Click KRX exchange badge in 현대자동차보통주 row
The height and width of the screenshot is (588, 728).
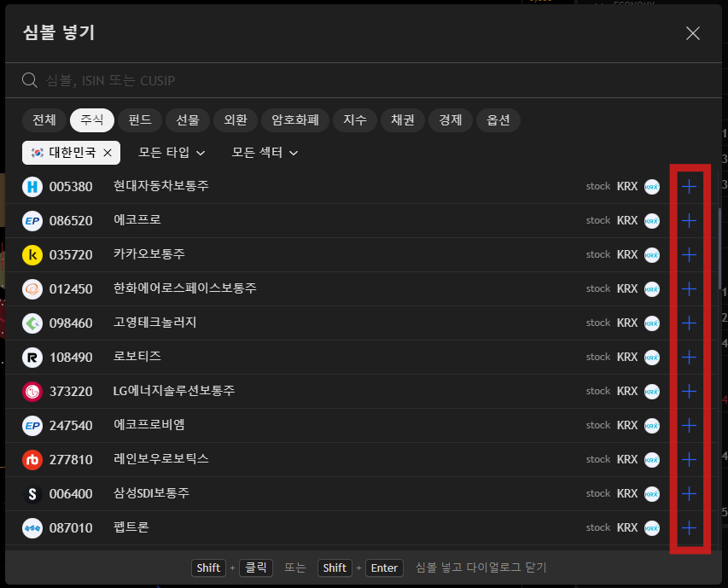[x=652, y=187]
